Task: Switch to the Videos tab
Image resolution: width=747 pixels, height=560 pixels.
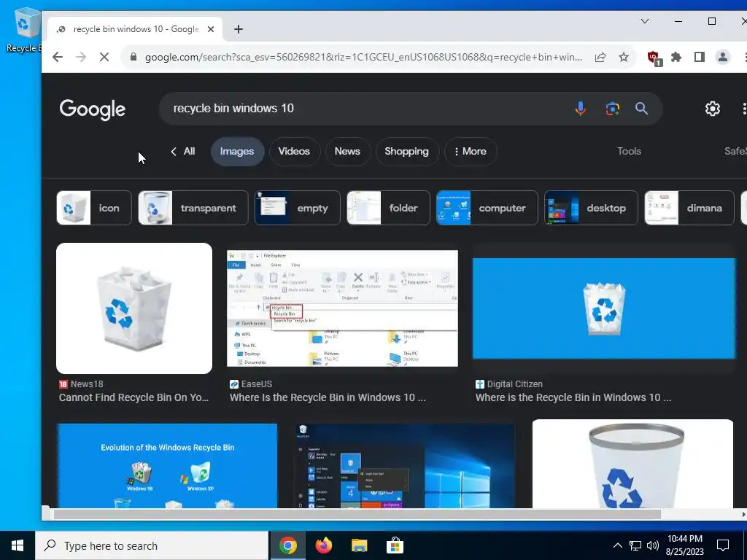Action: (x=294, y=152)
